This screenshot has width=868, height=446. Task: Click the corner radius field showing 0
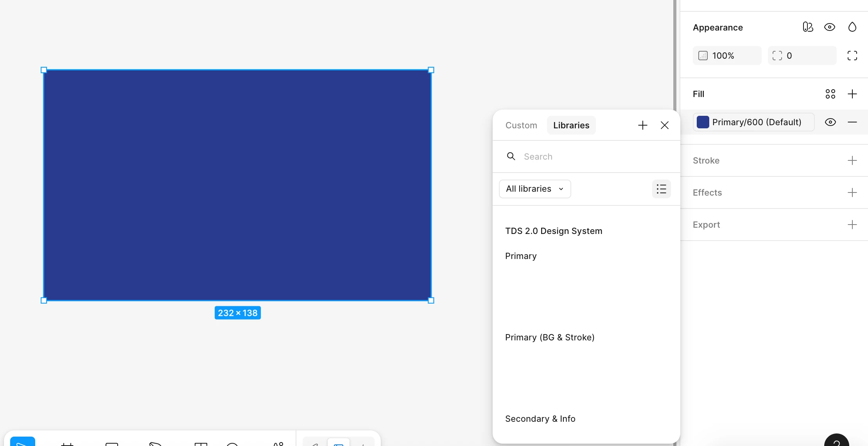click(x=802, y=56)
